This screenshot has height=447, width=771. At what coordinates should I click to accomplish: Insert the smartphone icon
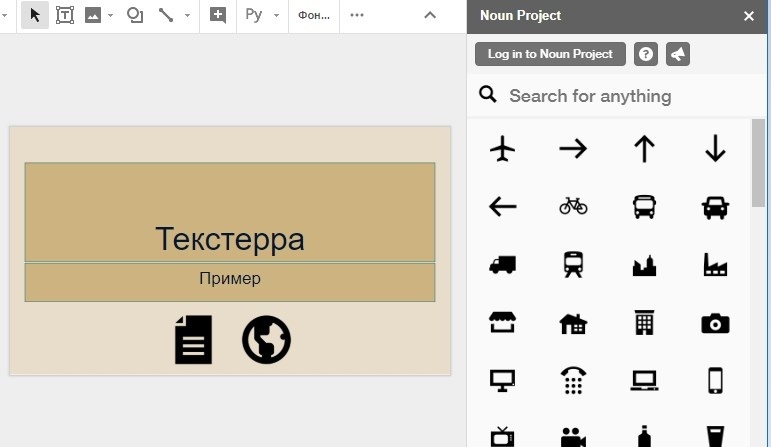click(715, 381)
